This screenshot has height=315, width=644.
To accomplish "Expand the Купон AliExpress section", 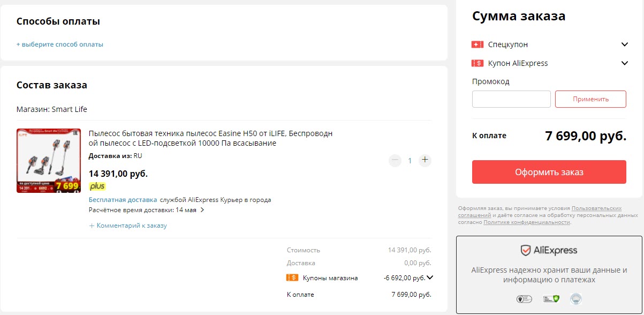I will pos(624,63).
